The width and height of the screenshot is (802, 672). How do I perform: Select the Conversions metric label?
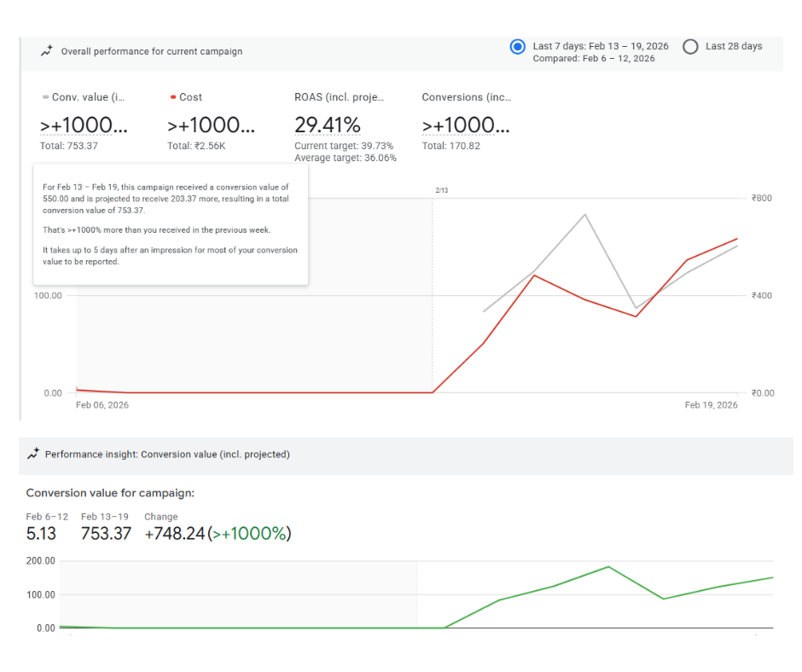465,97
